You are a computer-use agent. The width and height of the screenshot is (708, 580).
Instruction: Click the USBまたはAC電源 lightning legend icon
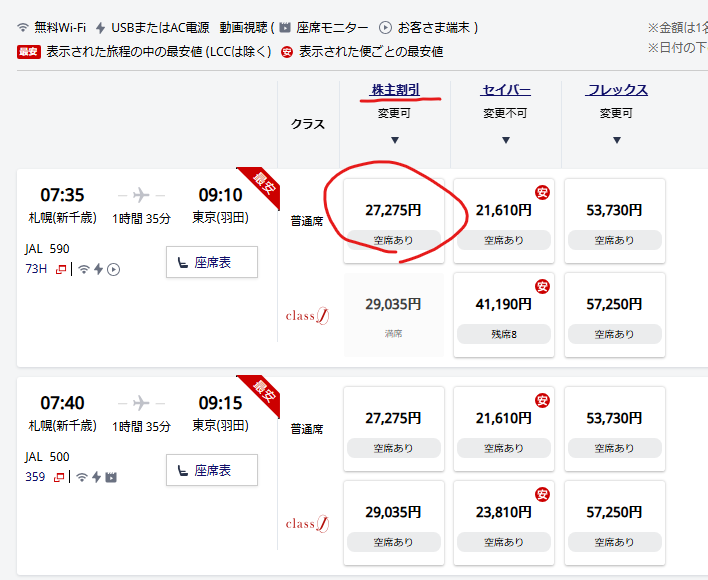point(101,28)
